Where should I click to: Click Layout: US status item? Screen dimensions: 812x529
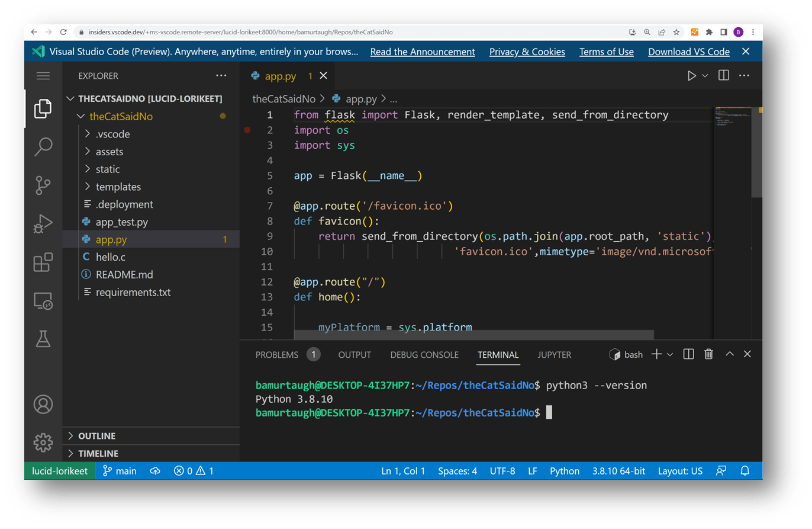tap(680, 471)
